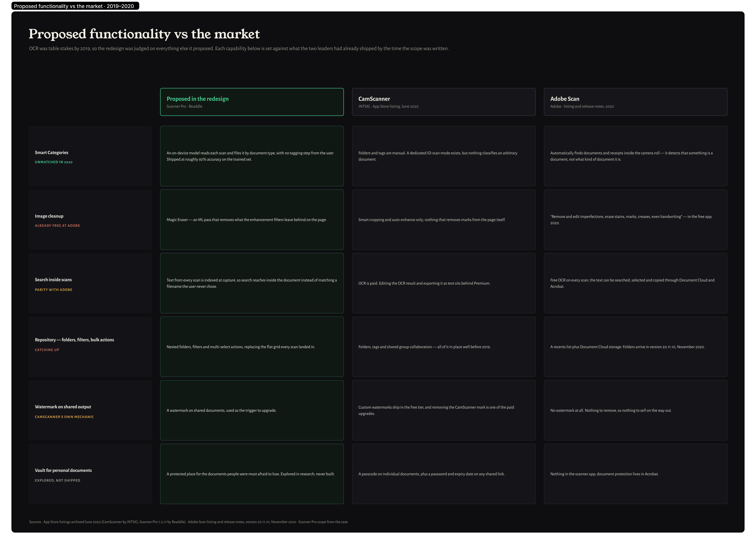Viewport: 756px width, 544px height.
Task: Click 'A protected place for the documents' cell
Action: (252, 474)
